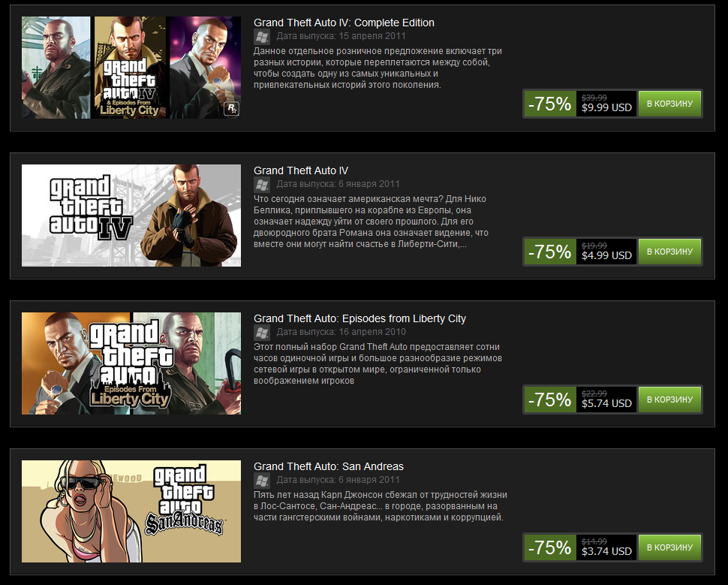Click the GTA IV Complete Edition cover image
Viewport: 728px width, 585px height.
(x=131, y=68)
